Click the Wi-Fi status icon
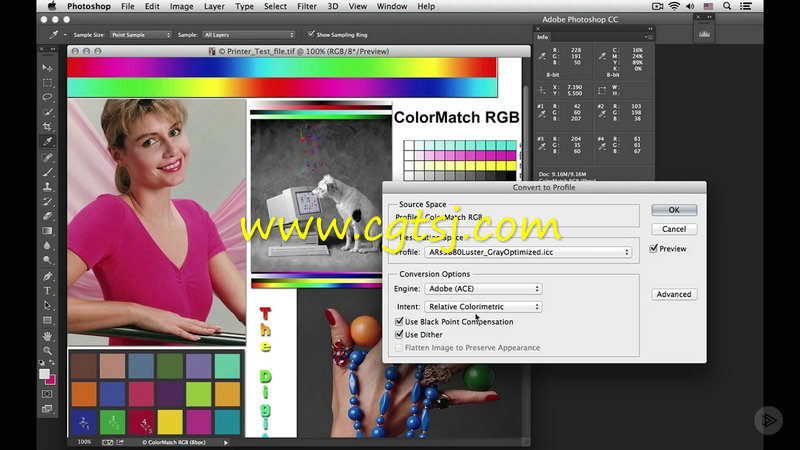 pos(674,6)
